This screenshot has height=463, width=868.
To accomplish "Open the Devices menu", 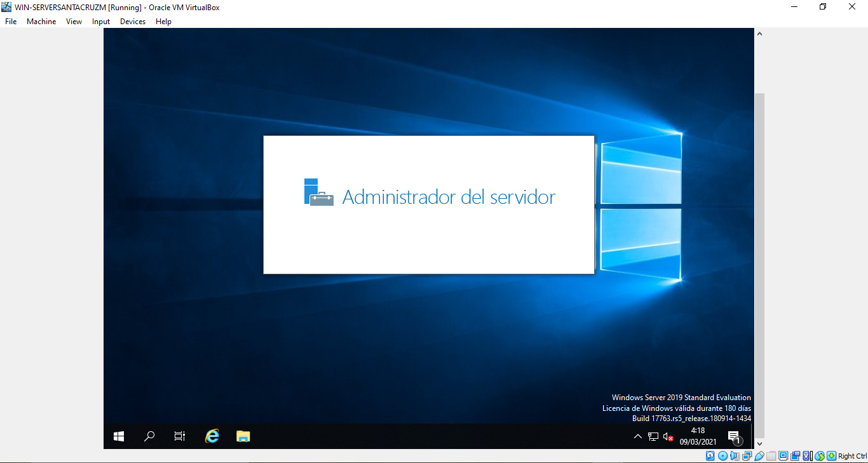I will point(132,21).
